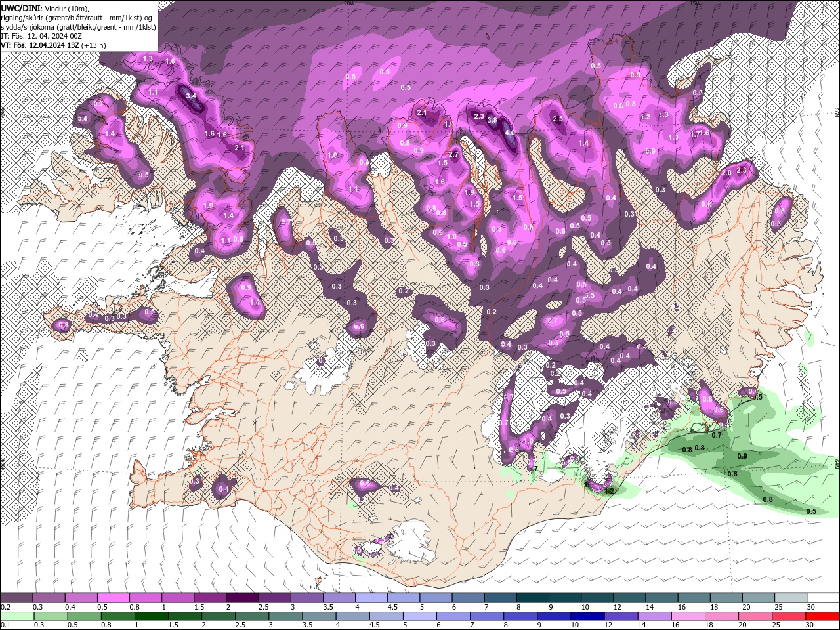
Task: Pick the lower scale blue swatch at 8
Action: point(520,616)
